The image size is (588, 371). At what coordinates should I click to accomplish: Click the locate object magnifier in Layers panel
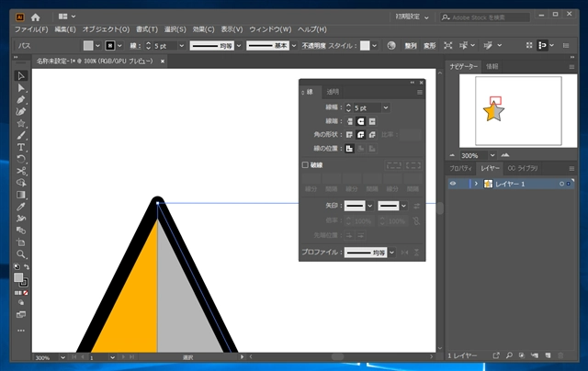[509, 355]
